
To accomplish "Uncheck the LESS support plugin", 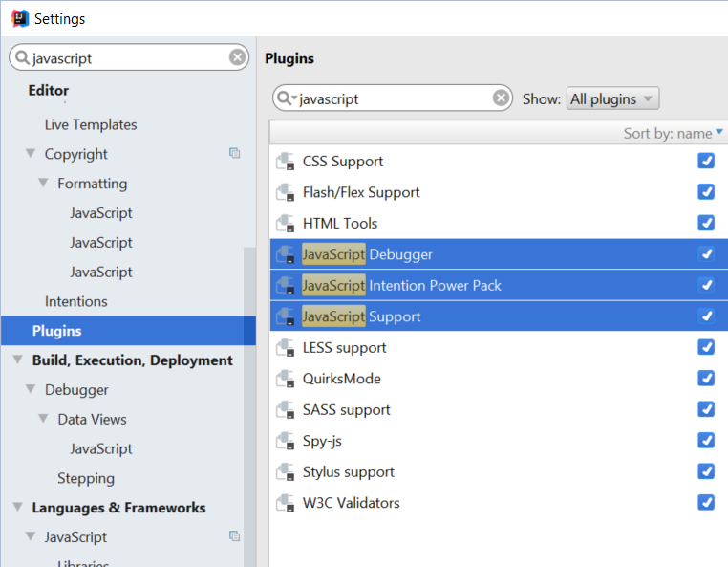I will (x=706, y=347).
